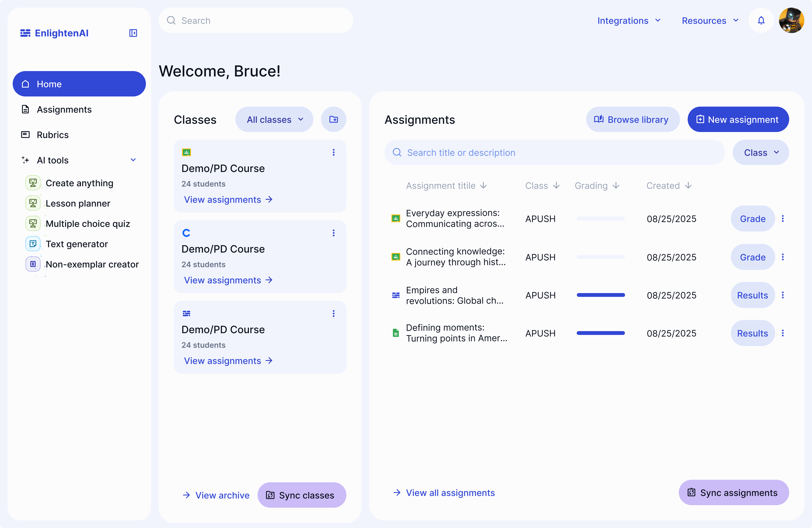Open the All classes dropdown

[274, 120]
